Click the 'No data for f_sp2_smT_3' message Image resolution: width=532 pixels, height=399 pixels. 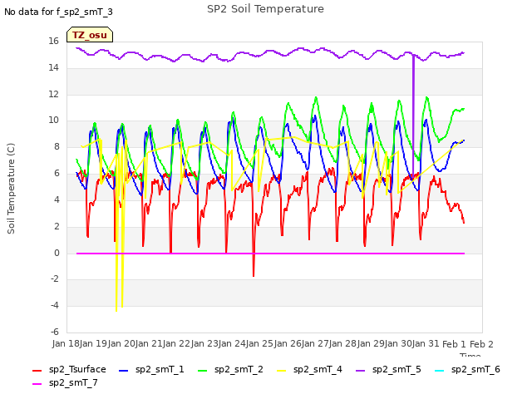tap(58, 12)
